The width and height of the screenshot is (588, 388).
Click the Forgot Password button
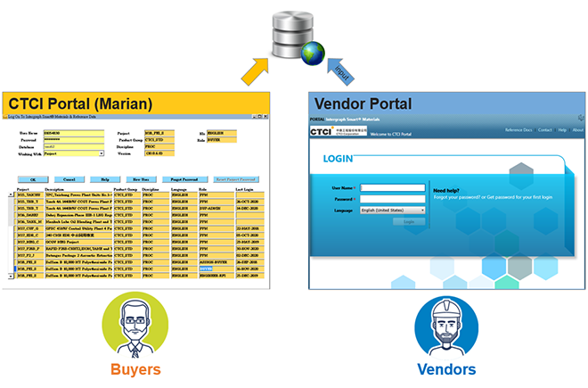184,179
